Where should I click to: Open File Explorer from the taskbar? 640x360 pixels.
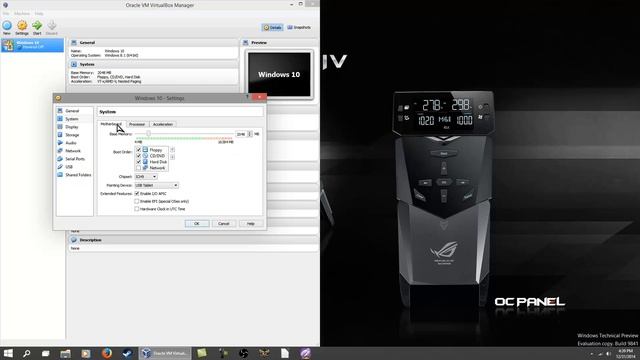[65, 353]
